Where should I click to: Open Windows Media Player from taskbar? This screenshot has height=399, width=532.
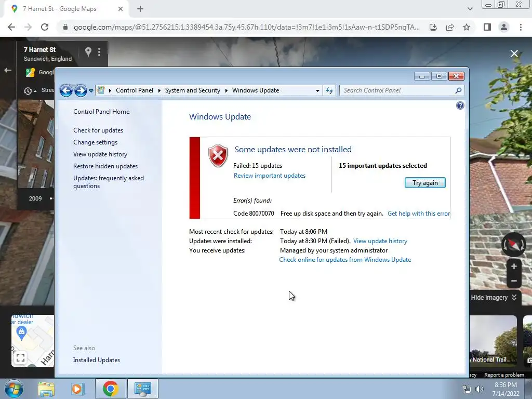tap(77, 389)
